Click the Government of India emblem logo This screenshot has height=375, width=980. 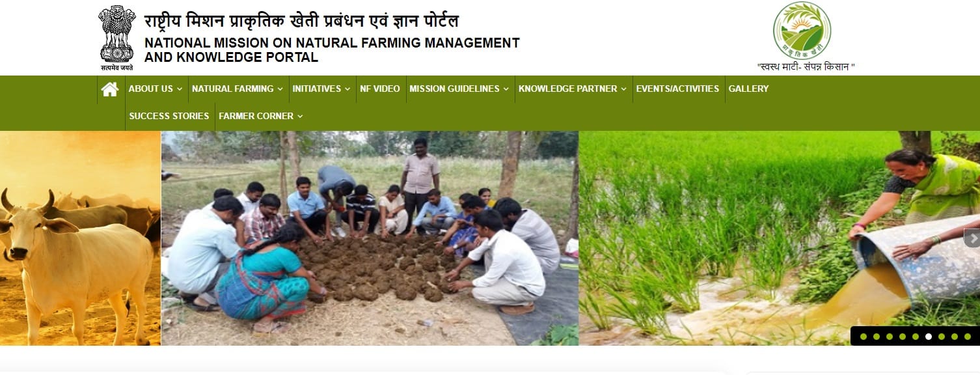point(117,38)
